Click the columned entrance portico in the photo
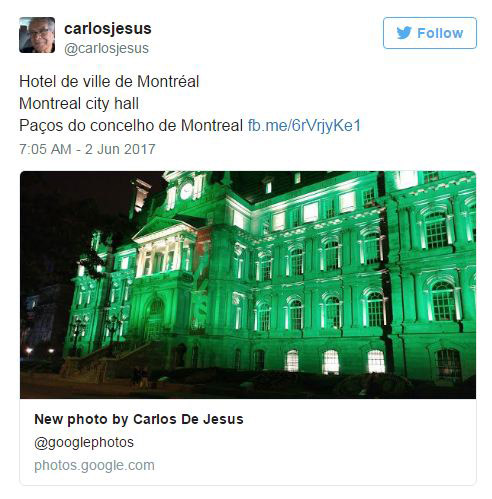Image resolution: width=492 pixels, height=499 pixels. (163, 252)
